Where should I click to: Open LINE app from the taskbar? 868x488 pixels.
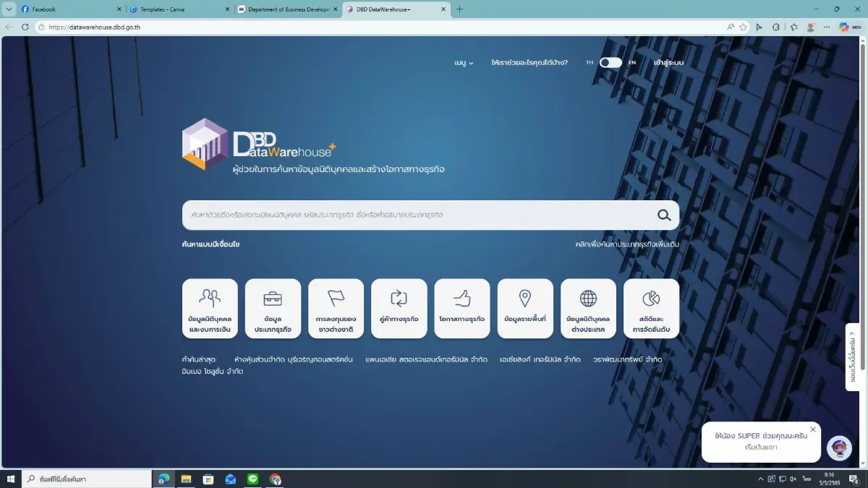(x=252, y=479)
